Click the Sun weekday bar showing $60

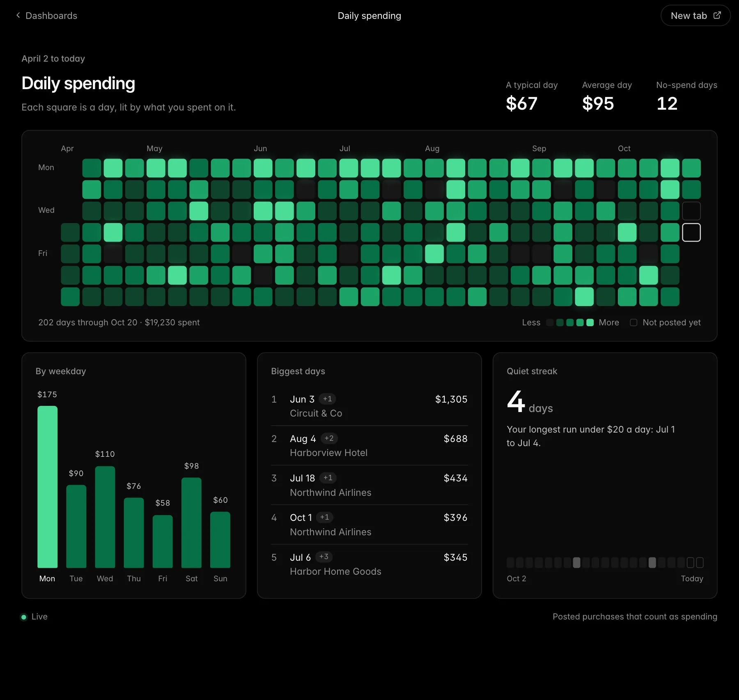point(220,540)
